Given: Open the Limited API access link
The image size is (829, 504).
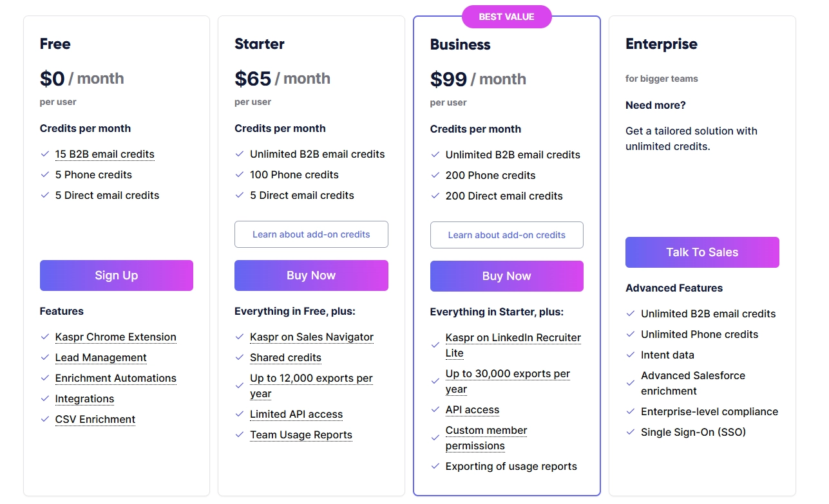Looking at the screenshot, I should tap(296, 415).
